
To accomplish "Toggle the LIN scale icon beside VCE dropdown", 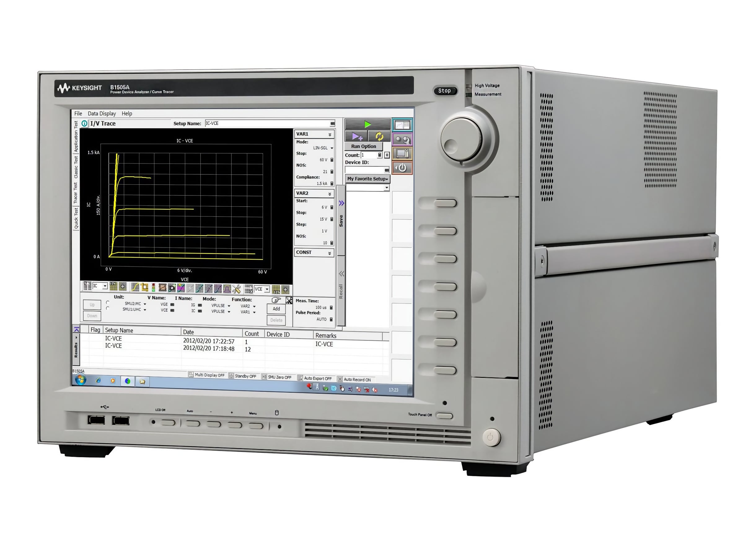I will click(276, 289).
